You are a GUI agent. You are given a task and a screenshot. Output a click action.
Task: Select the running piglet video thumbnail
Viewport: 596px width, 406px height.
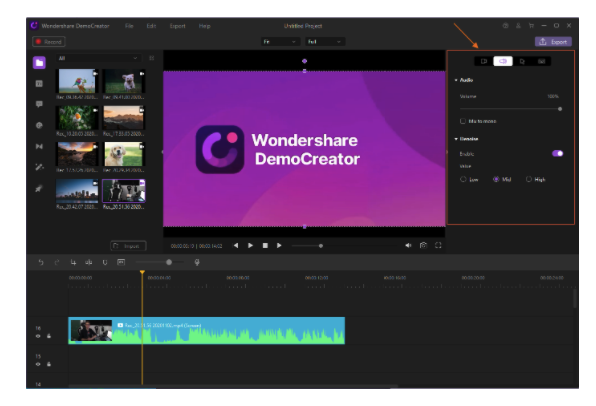[x=124, y=81]
